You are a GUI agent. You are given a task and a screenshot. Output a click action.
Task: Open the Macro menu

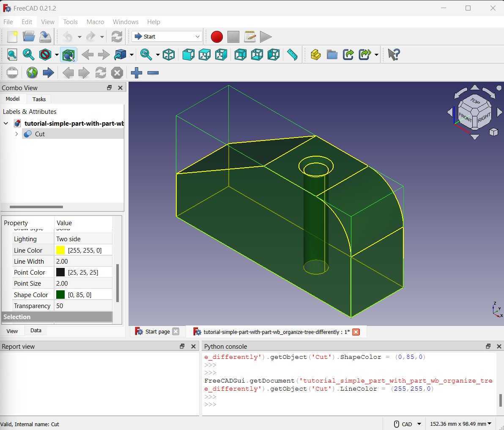[95, 22]
